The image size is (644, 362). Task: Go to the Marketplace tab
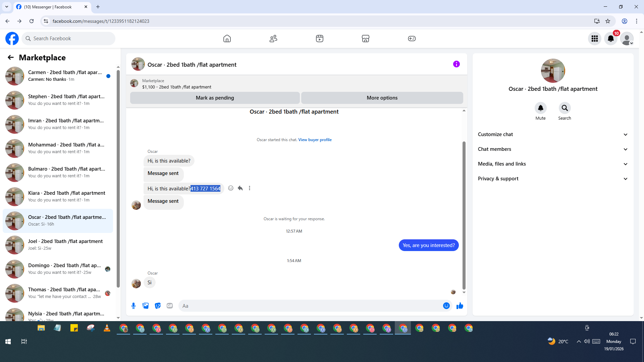coord(365,39)
